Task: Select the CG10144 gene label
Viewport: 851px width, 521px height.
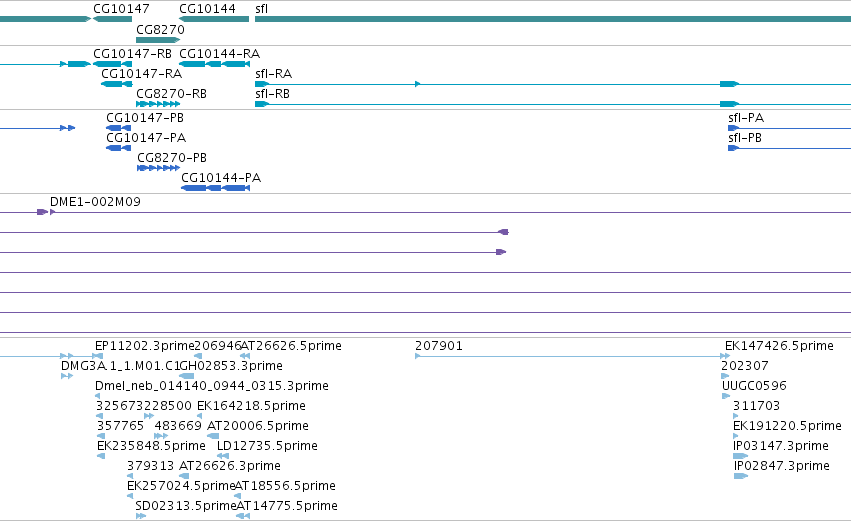Action: point(207,9)
